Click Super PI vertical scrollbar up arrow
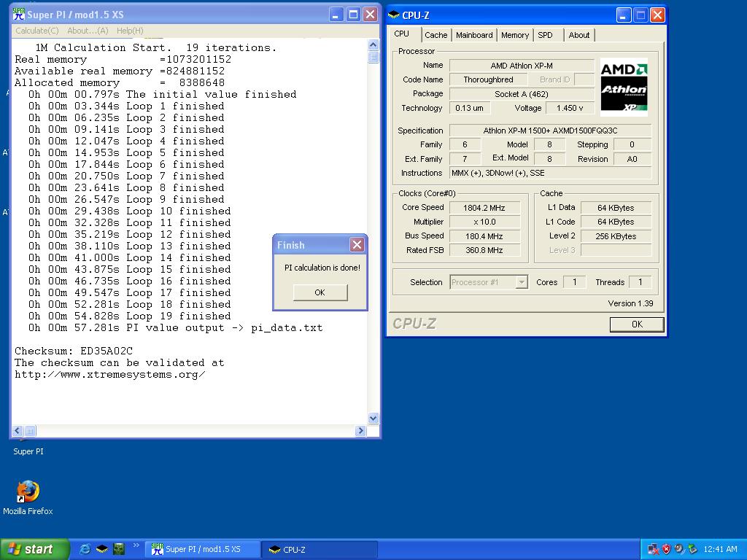This screenshot has height=560, width=747. [373, 44]
